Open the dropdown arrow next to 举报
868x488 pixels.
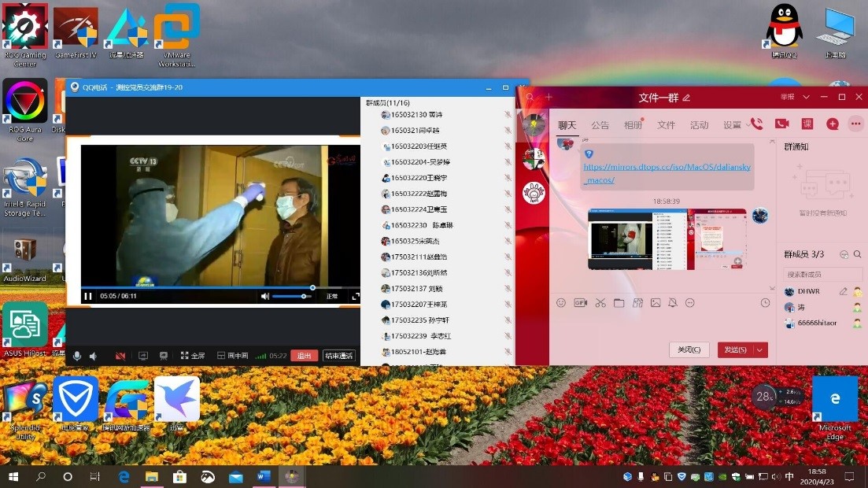806,97
